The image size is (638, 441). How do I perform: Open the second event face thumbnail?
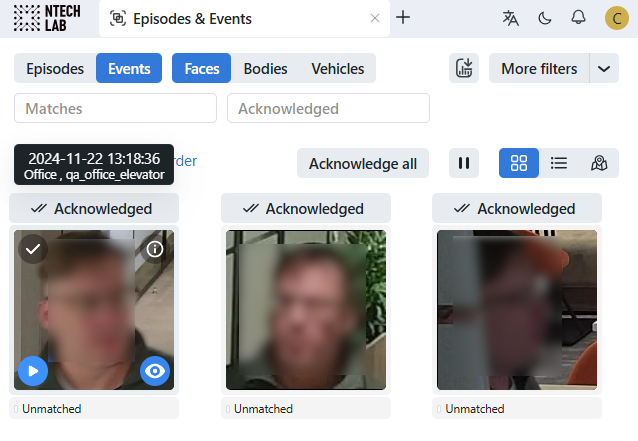point(305,310)
